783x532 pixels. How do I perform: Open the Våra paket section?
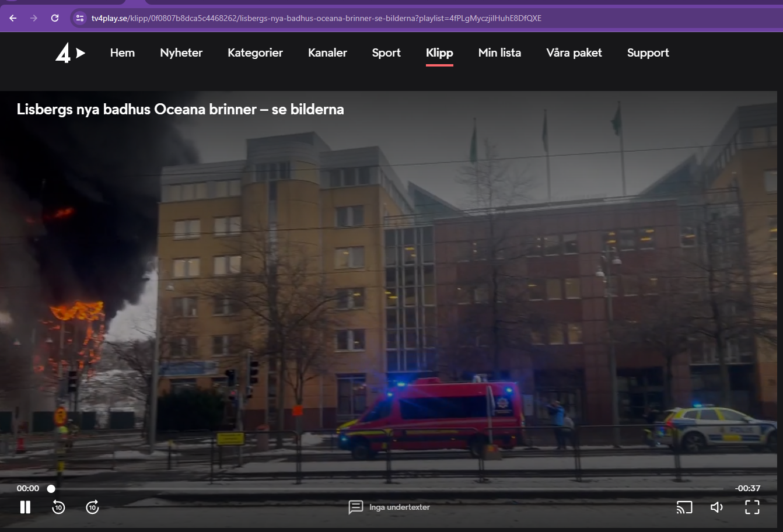[574, 52]
